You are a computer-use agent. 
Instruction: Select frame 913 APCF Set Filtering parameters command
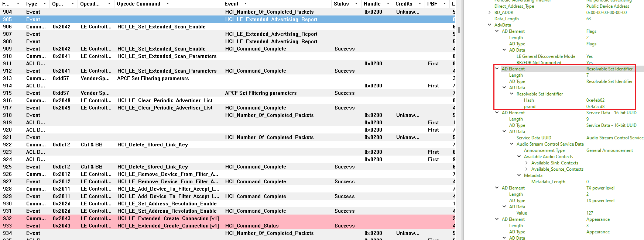pyautogui.click(x=228, y=78)
